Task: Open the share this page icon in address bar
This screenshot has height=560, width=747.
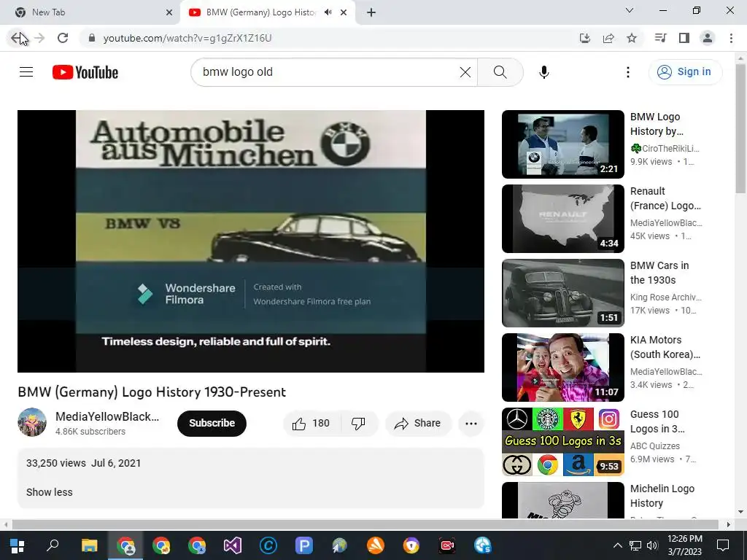Action: coord(608,38)
